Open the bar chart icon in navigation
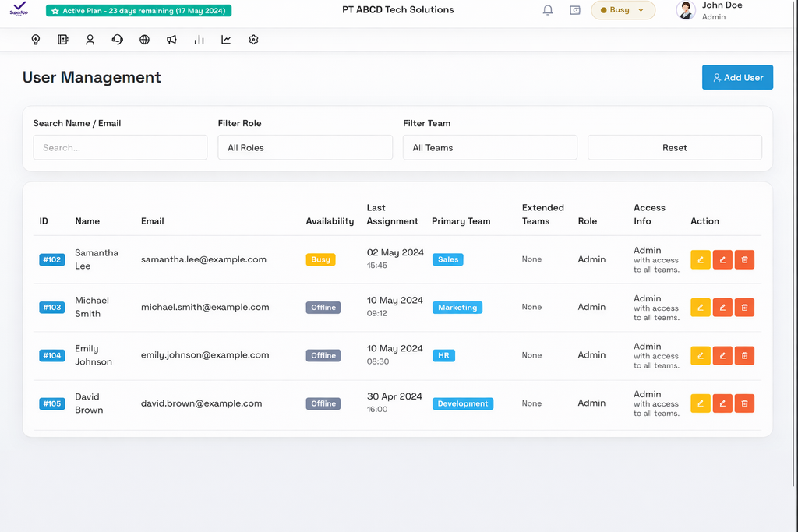 click(x=199, y=40)
